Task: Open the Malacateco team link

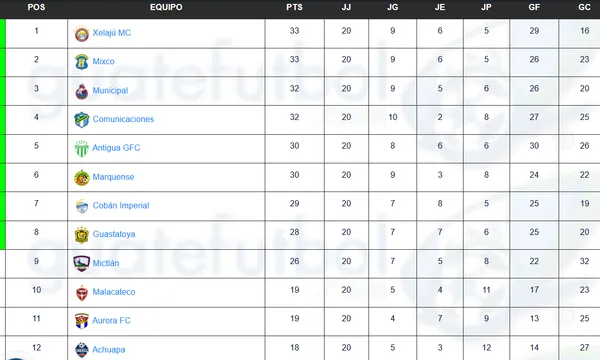Action: point(114,292)
